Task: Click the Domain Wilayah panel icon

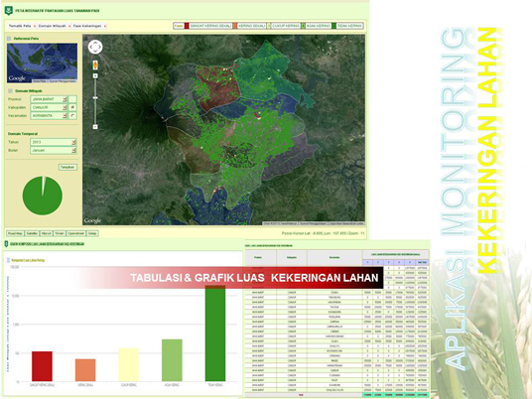Action: [10, 91]
